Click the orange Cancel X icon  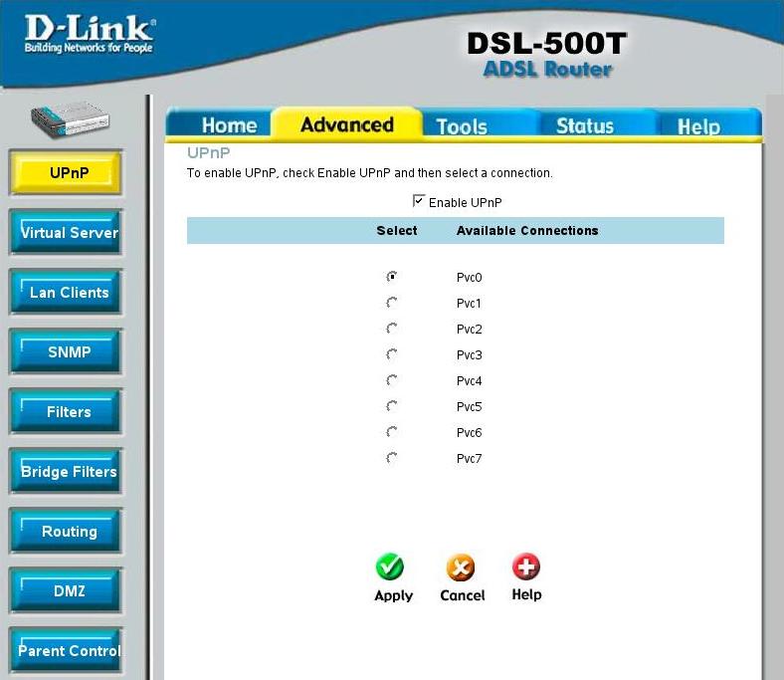(461, 567)
